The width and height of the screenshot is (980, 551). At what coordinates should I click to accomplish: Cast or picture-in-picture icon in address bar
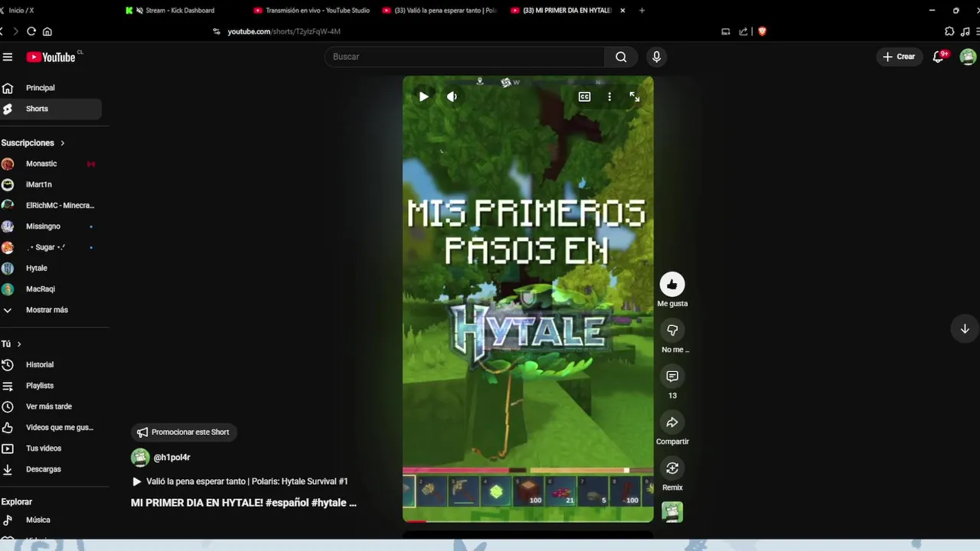[x=725, y=31]
